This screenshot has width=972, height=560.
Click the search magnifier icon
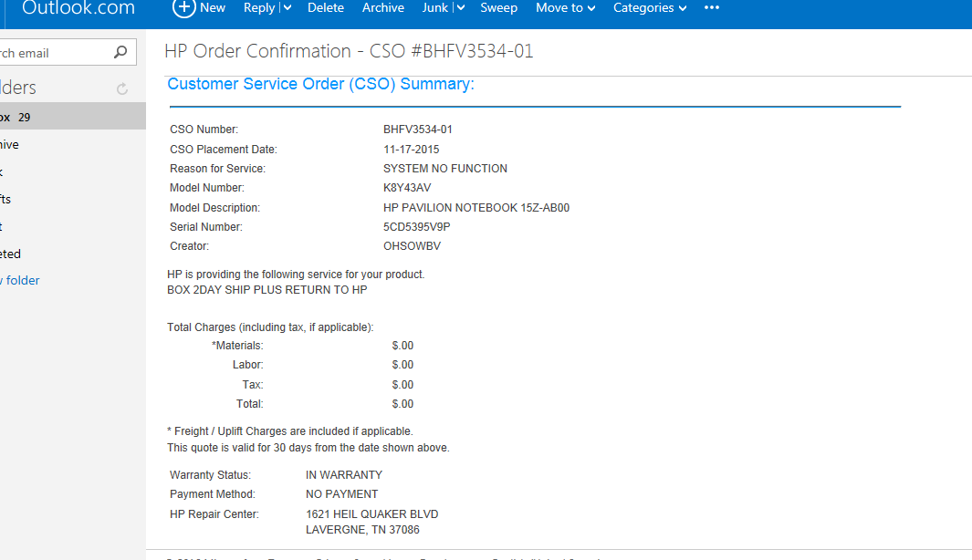pos(120,53)
